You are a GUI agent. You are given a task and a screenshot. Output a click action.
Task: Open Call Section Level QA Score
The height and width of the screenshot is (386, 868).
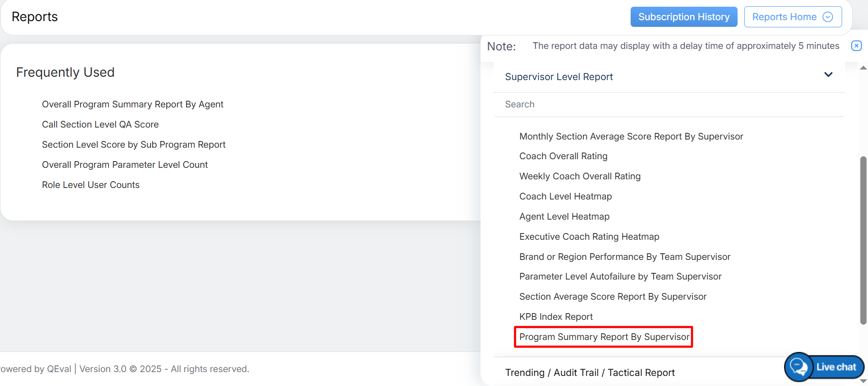tap(100, 125)
